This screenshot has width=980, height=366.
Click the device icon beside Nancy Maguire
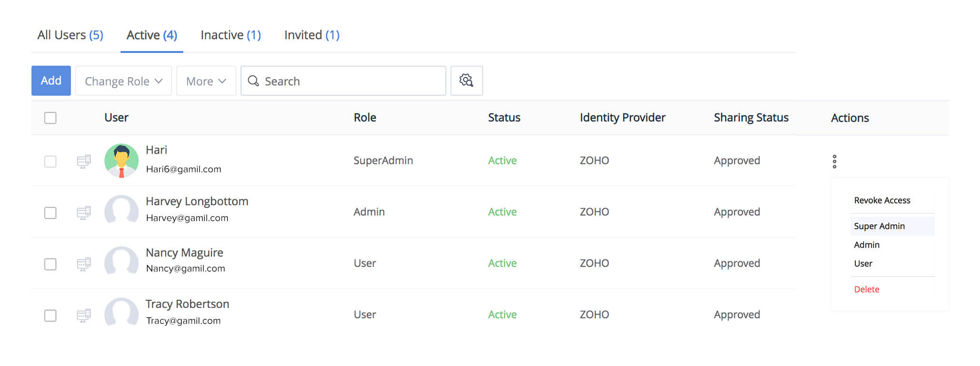point(84,264)
